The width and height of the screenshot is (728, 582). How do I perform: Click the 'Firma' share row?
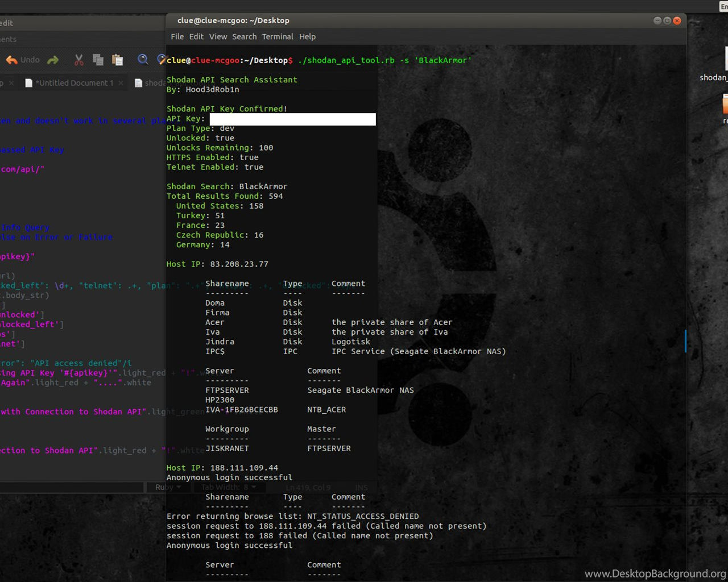(254, 313)
